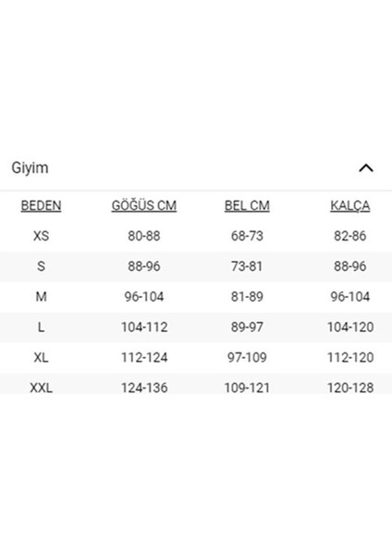Select the XS size row label
The width and height of the screenshot is (392, 555).
pos(41,236)
